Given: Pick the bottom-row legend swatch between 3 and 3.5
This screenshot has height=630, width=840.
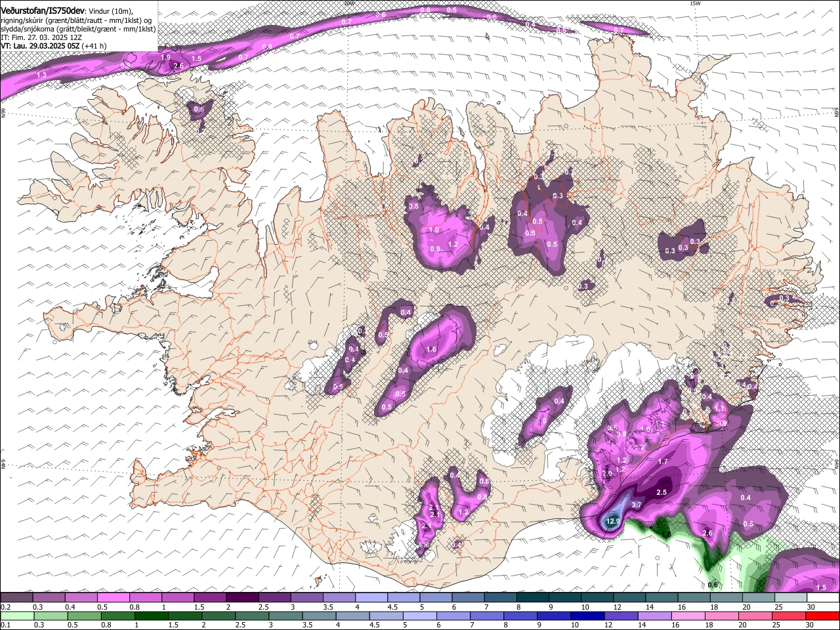Looking at the screenshot, I should pos(285,616).
